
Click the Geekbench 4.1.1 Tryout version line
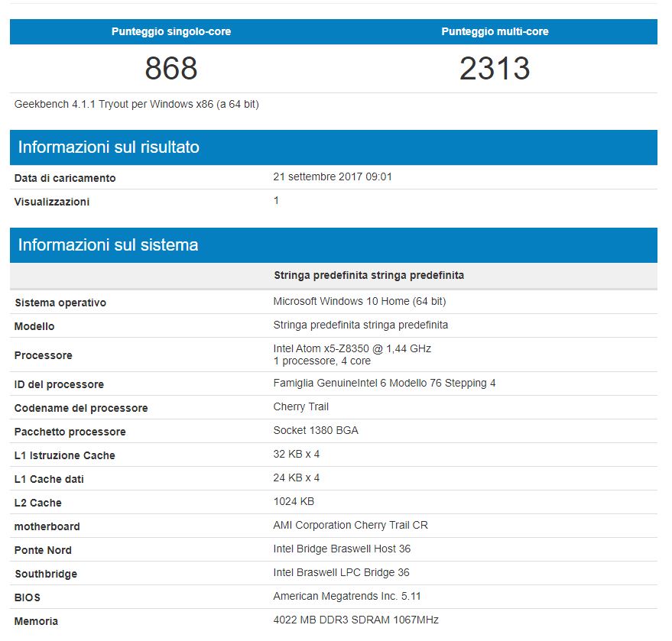click(136, 105)
